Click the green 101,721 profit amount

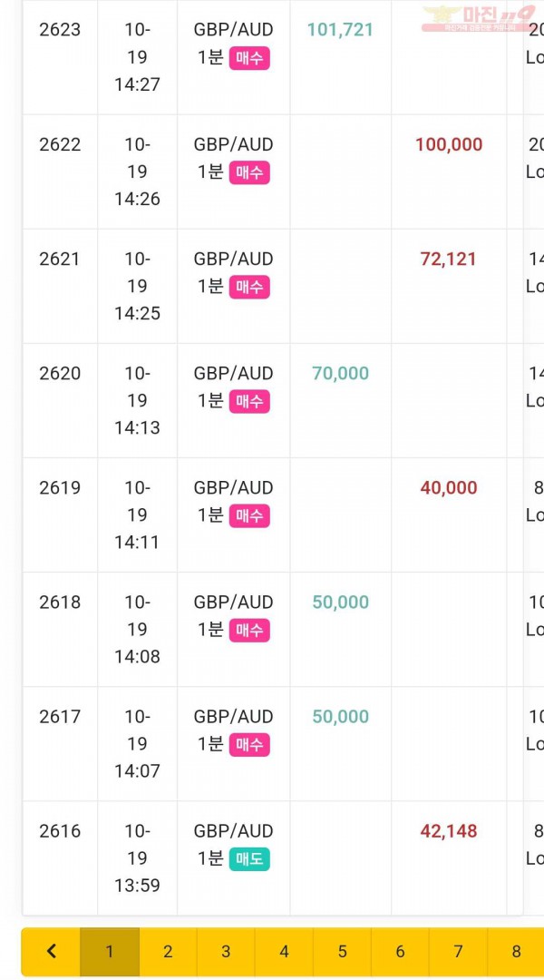click(340, 29)
